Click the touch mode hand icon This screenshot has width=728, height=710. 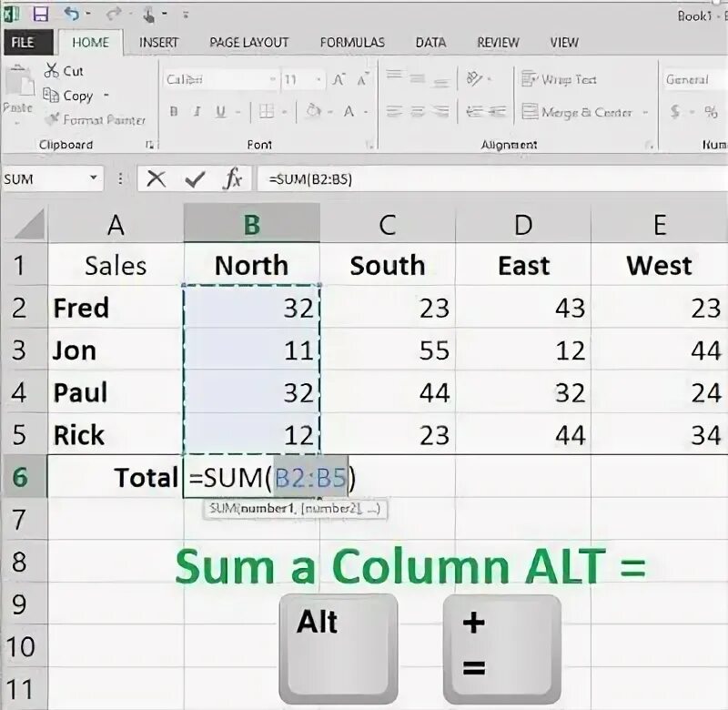[x=148, y=15]
